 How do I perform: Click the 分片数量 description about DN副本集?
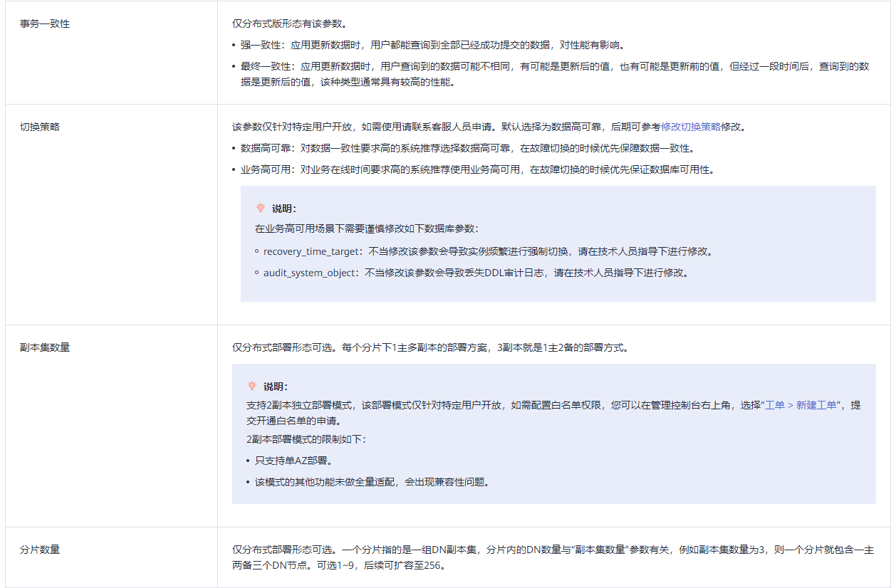click(553, 557)
